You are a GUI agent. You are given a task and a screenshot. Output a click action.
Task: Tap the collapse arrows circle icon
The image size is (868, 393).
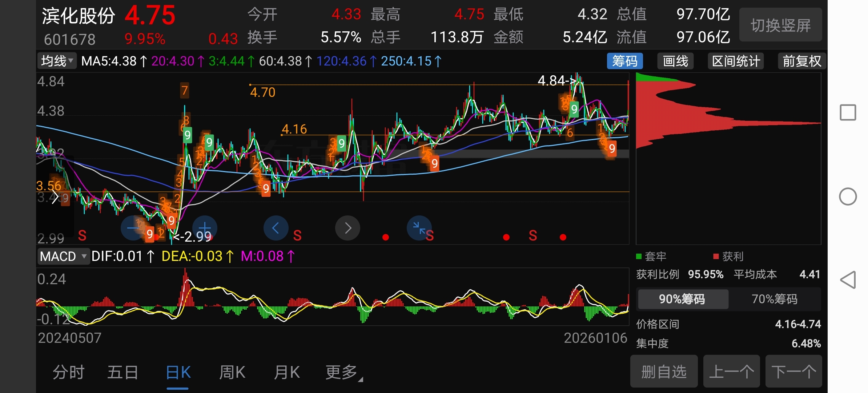[x=419, y=228]
